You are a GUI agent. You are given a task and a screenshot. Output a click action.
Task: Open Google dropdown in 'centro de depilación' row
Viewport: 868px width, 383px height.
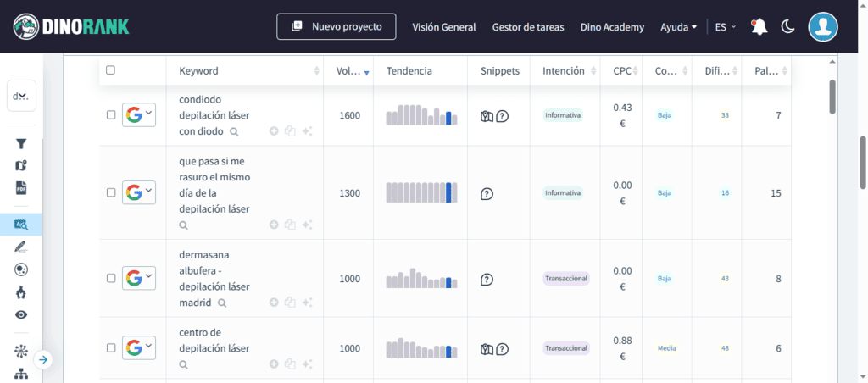click(139, 348)
